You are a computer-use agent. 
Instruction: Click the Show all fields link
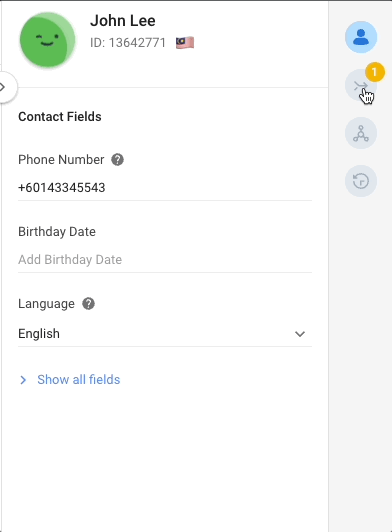(x=79, y=380)
